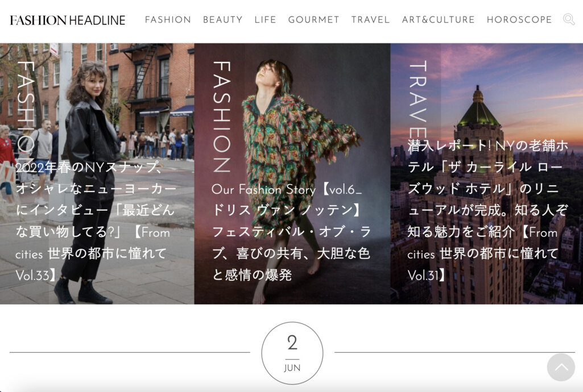The height and width of the screenshot is (392, 583).
Task: Open the TRAVEL section
Action: [x=371, y=19]
